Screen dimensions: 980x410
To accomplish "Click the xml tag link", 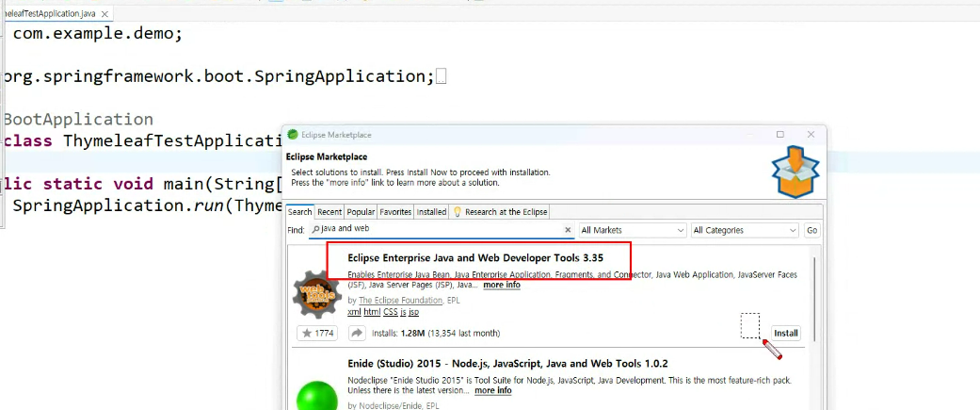I will [x=354, y=312].
